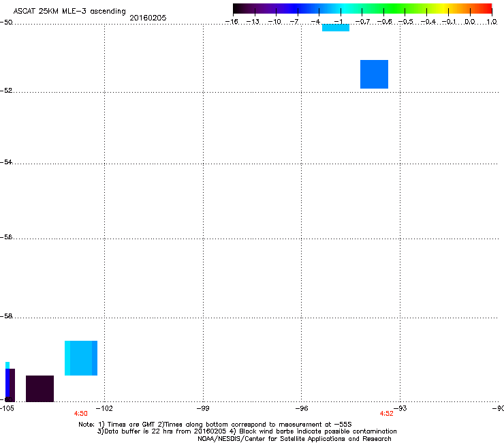Click the -13 color scale label
The height and width of the screenshot is (443, 504).
pos(253,22)
